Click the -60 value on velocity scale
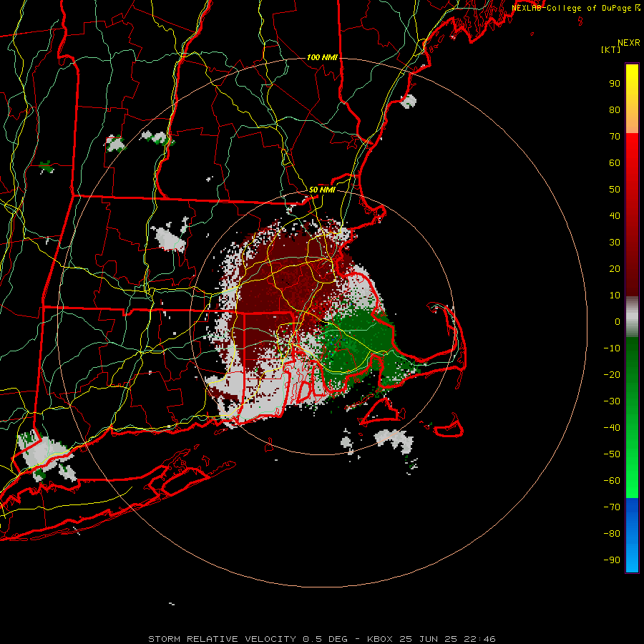Screen dimensions: 644x644 click(x=612, y=481)
